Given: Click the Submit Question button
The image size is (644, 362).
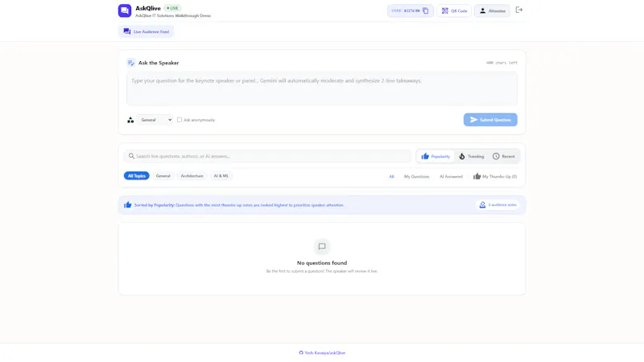Looking at the screenshot, I should point(490,120).
